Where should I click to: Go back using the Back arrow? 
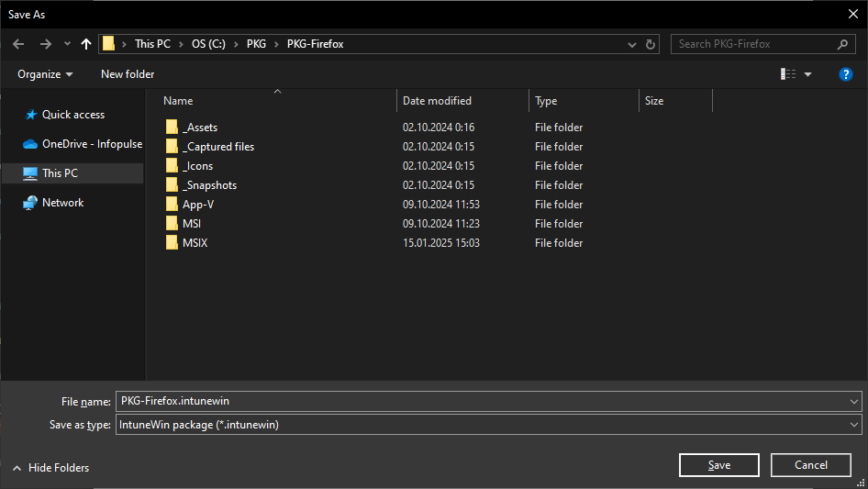click(18, 44)
